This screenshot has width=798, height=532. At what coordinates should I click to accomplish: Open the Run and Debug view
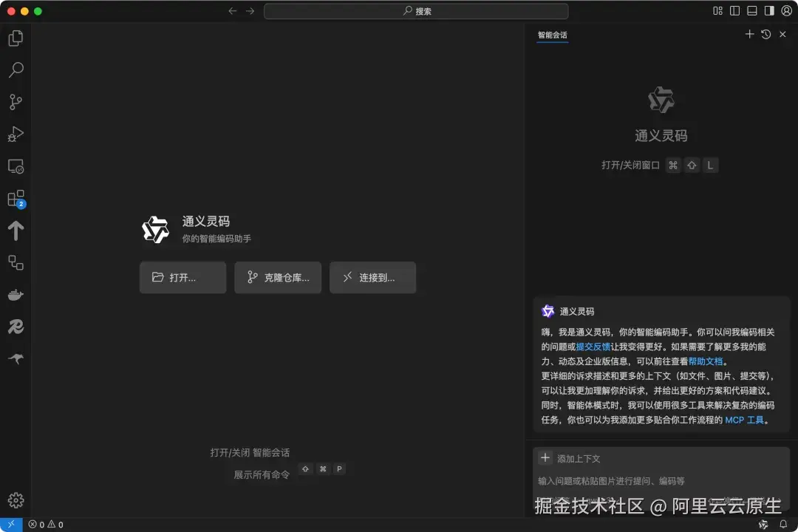pyautogui.click(x=16, y=134)
